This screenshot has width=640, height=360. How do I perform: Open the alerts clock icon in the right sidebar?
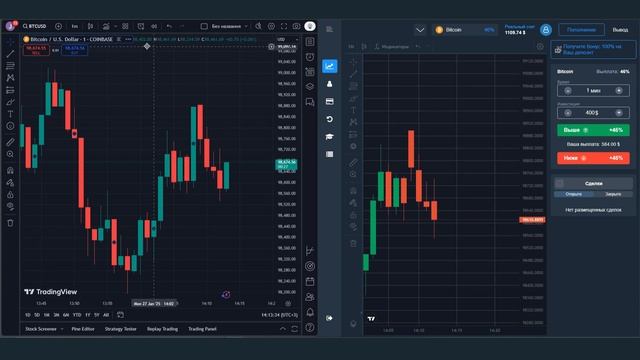(310, 57)
